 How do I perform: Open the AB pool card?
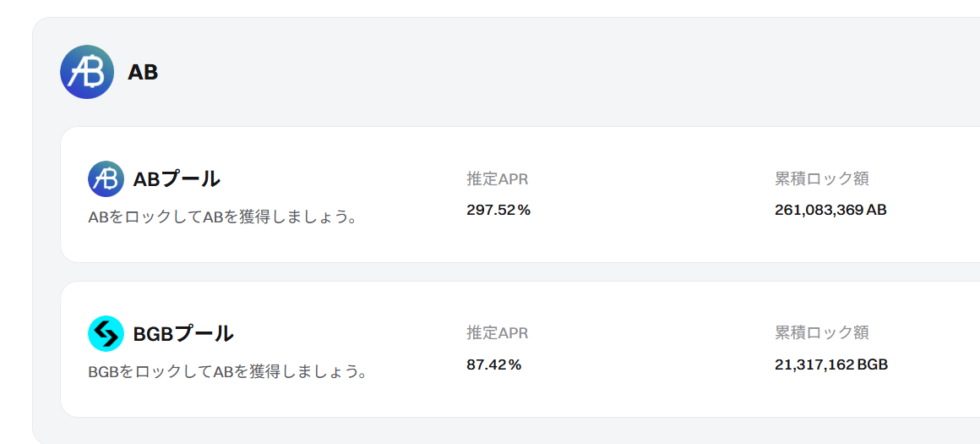pyautogui.click(x=520, y=195)
